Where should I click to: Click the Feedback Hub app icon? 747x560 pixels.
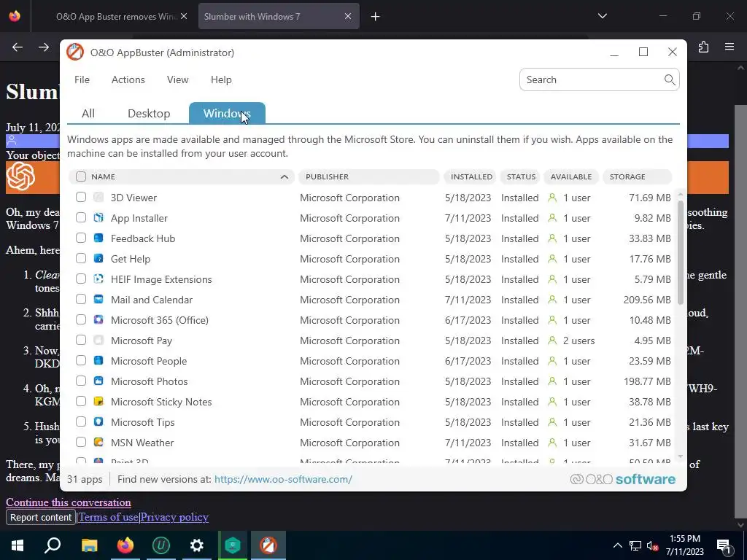coord(98,238)
